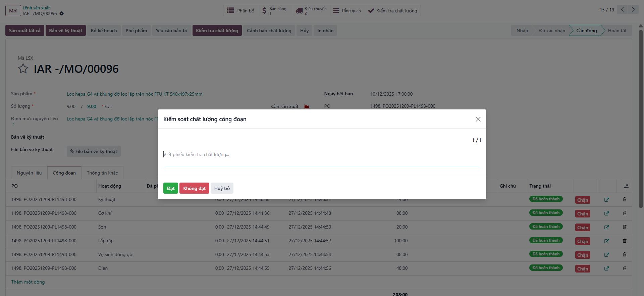Open the Phân bổ list stat button

(241, 11)
